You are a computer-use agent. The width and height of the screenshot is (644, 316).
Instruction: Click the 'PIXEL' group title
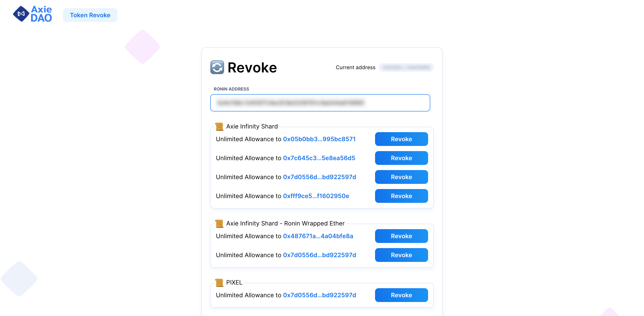pyautogui.click(x=234, y=282)
